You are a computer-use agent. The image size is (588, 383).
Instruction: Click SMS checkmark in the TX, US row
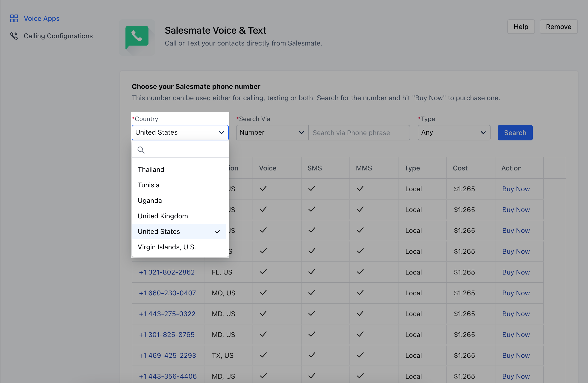click(x=311, y=355)
